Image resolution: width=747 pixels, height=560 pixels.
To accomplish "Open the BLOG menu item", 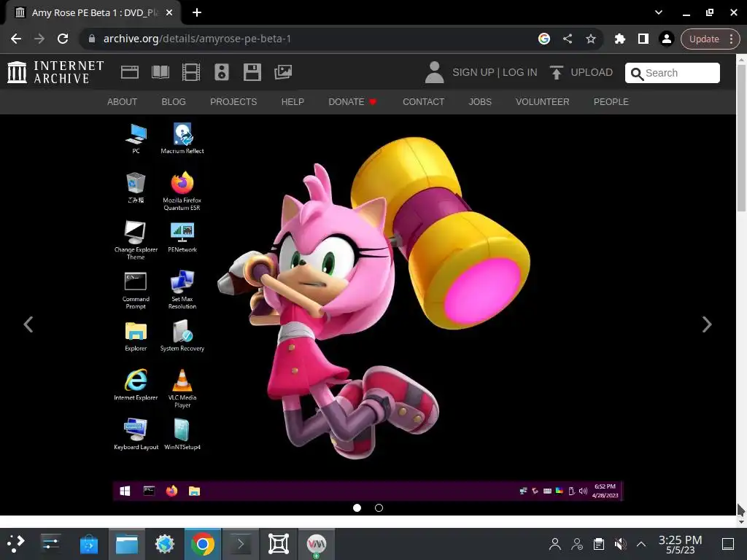I will [x=174, y=102].
